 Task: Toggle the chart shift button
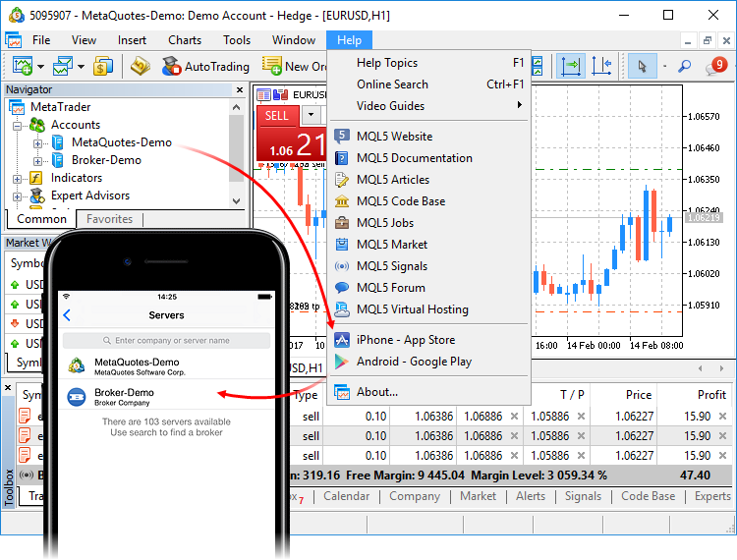602,66
